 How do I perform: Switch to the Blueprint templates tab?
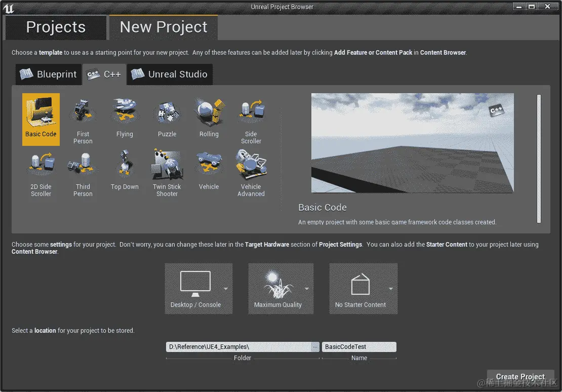[x=49, y=74]
